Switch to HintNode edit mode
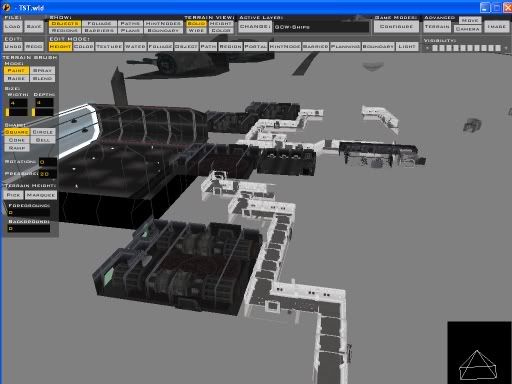 point(285,47)
